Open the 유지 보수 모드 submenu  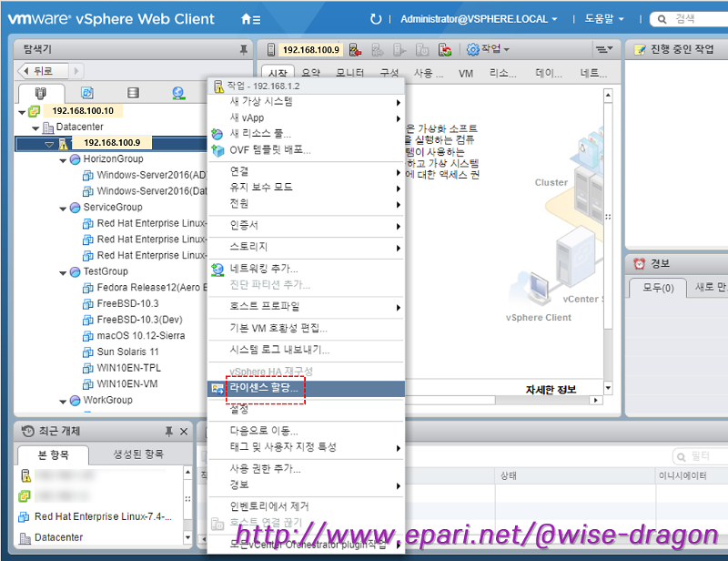[x=307, y=188]
